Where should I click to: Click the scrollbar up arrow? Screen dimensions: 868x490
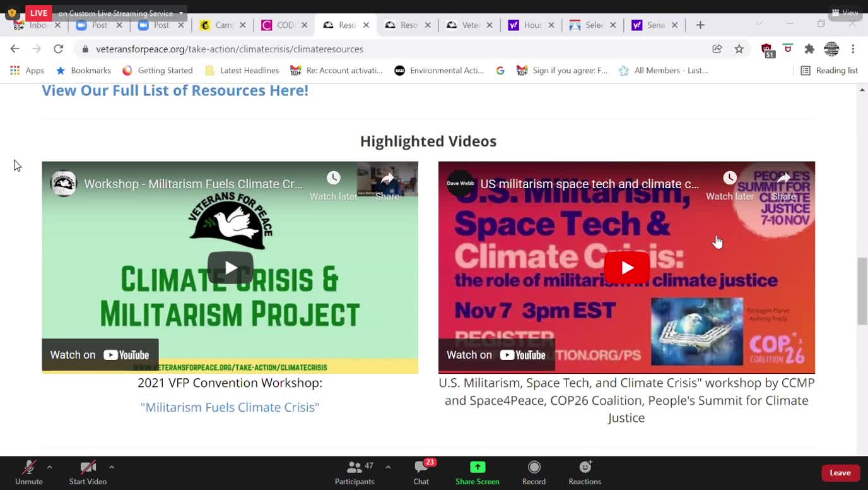click(x=862, y=90)
